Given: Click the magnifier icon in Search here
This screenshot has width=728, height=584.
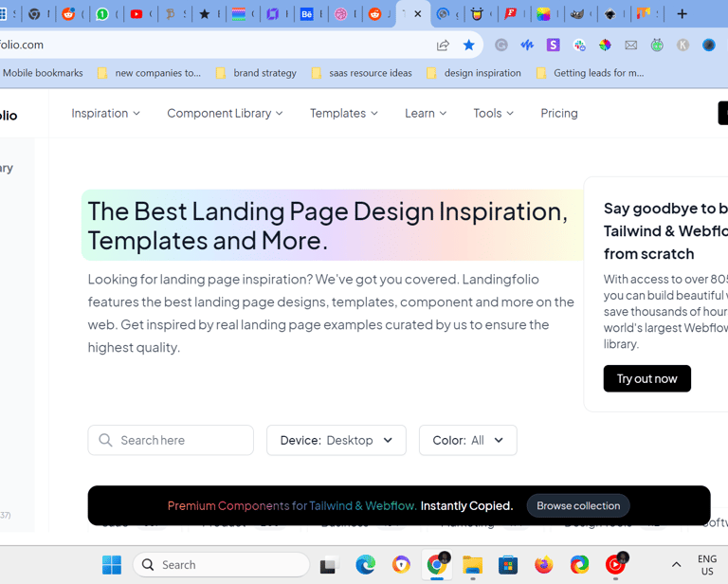Looking at the screenshot, I should coord(105,440).
